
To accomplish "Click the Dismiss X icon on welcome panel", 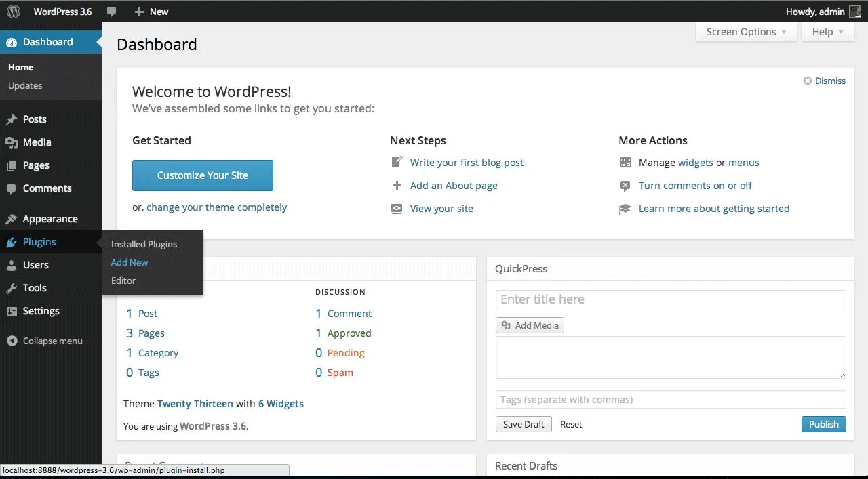I will (808, 81).
